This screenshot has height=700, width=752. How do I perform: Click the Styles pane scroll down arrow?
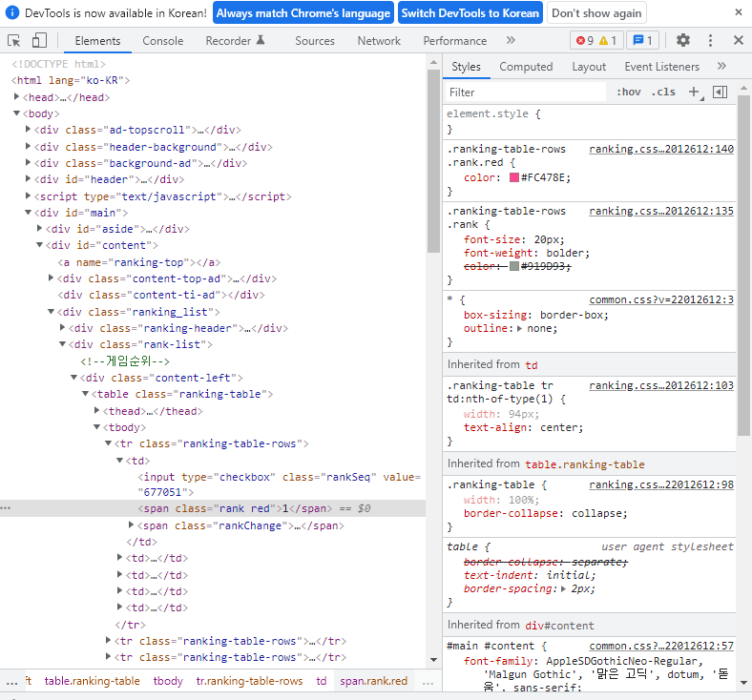click(743, 683)
